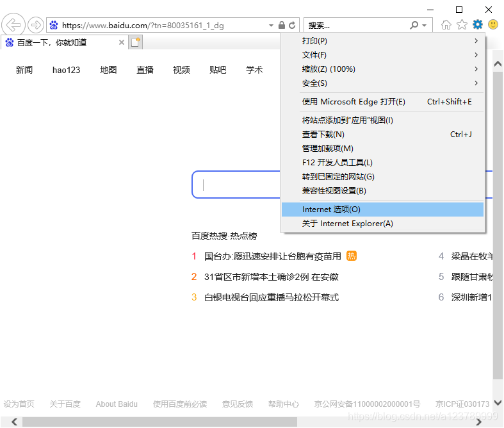Viewport: 504px width, 428px height.
Task: Select 关于 Internet Explorer(A)
Action: coord(382,224)
